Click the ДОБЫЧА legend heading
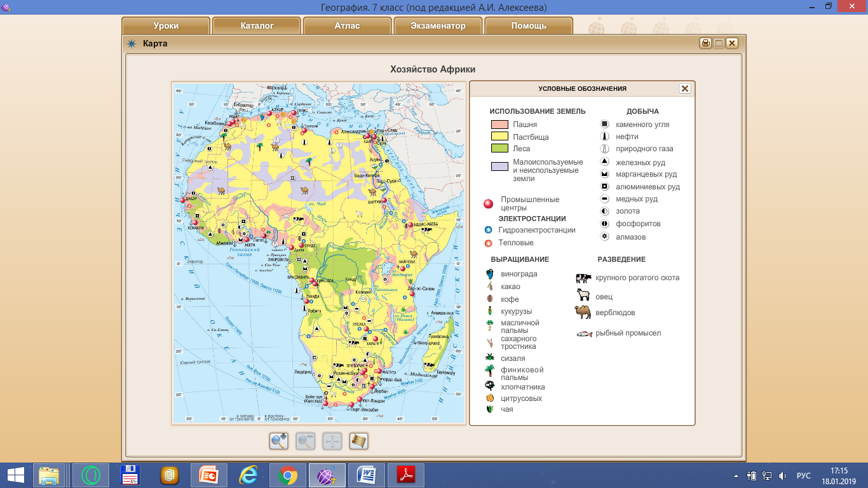 click(642, 111)
